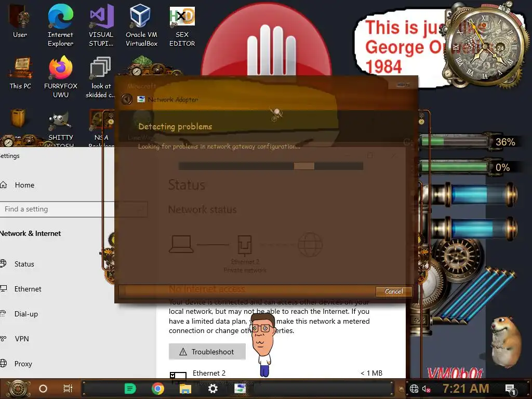The height and width of the screenshot is (399, 532).
Task: Launch FURRYFOX UWU Firefox icon
Action: tap(61, 77)
